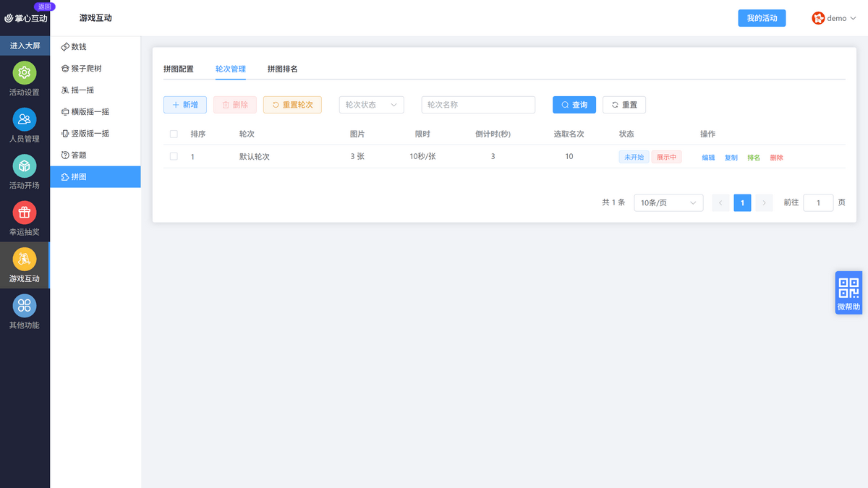Toggle the select-all header checkbox

pos(174,134)
